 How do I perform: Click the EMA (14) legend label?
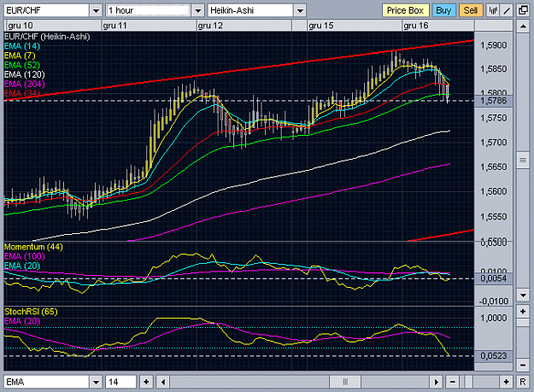tap(22, 46)
